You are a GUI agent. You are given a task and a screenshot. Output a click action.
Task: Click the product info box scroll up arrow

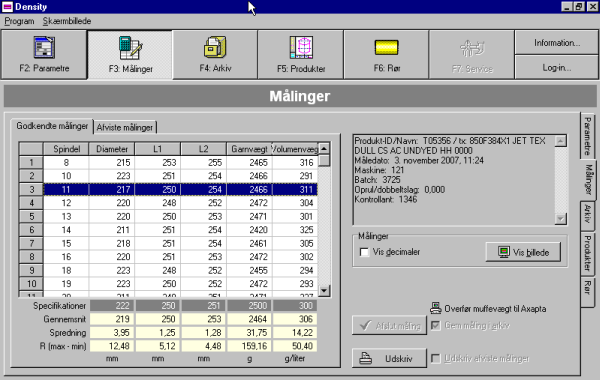coord(561,141)
